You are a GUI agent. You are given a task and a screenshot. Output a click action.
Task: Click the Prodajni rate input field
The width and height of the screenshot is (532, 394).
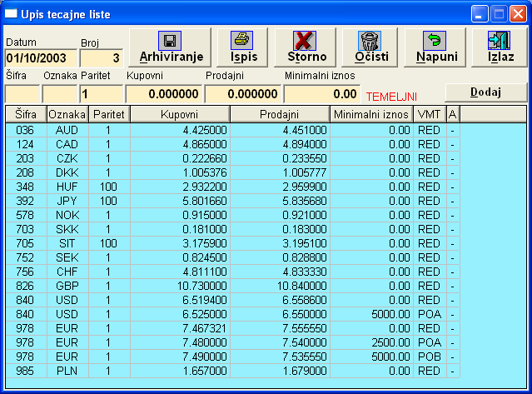(x=242, y=94)
